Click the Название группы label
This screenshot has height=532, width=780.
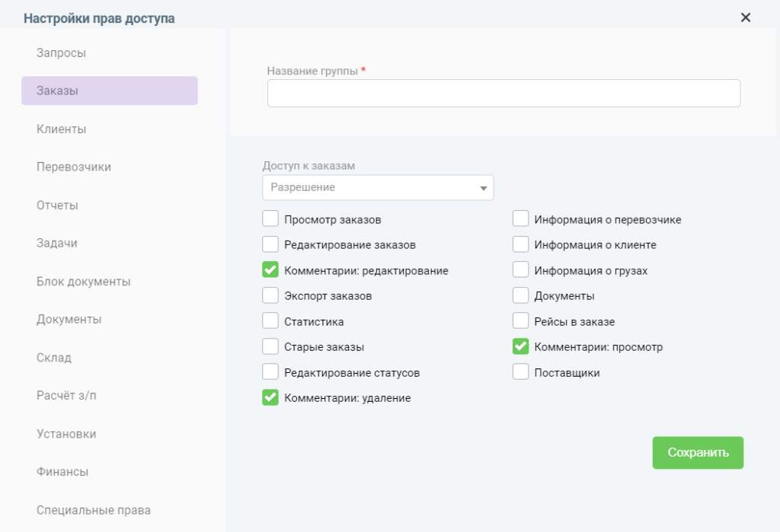(x=312, y=71)
